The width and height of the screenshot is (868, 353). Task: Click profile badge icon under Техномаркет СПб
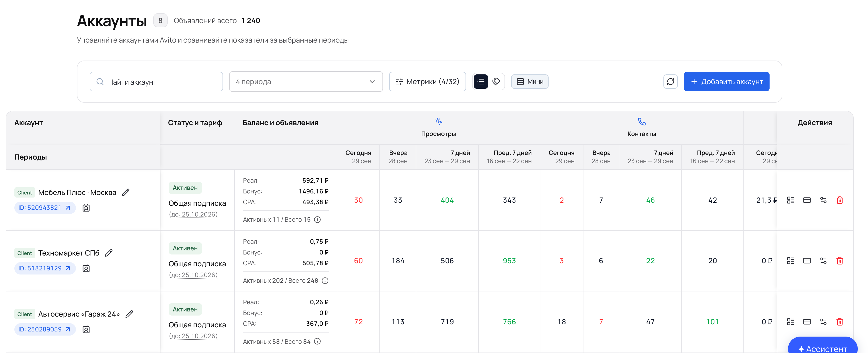[x=86, y=268]
